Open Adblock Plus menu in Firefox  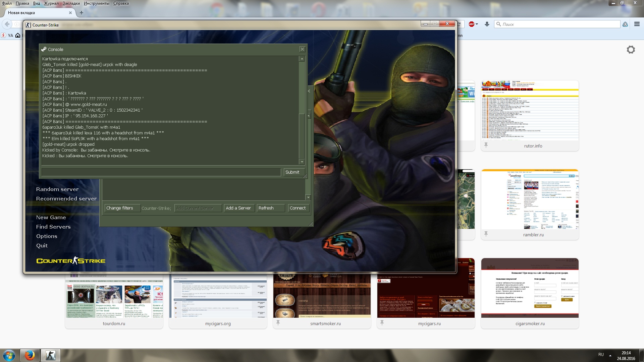pyautogui.click(x=473, y=24)
